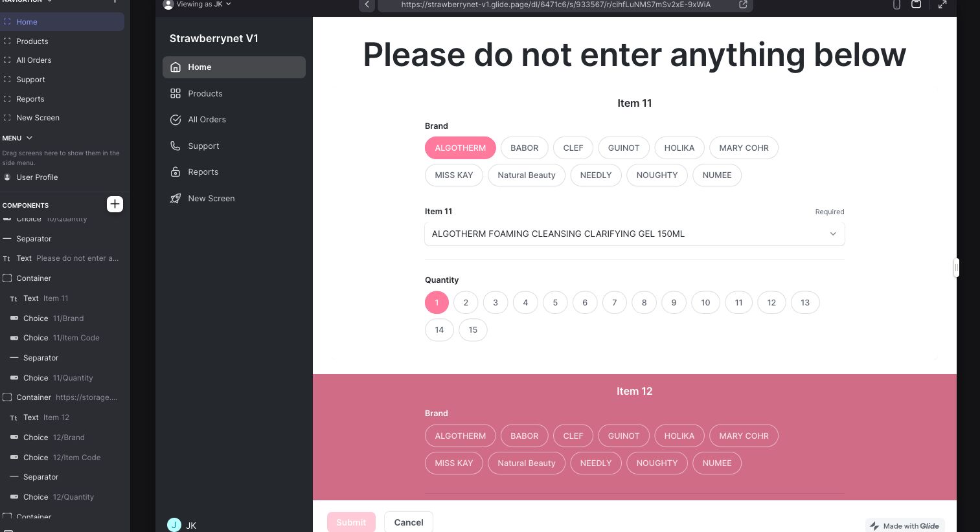Viewport: 980px width, 532px height.
Task: Select quantity 8 for Item 11
Action: [644, 302]
